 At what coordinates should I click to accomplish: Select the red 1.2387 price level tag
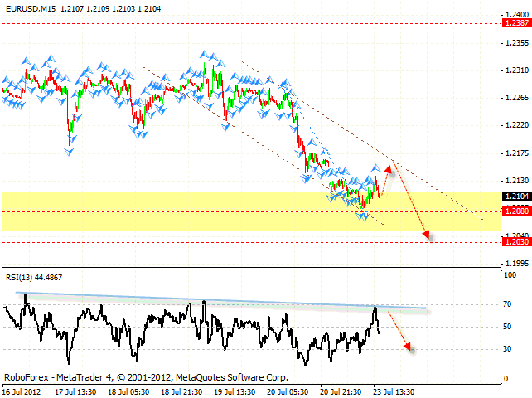click(515, 23)
